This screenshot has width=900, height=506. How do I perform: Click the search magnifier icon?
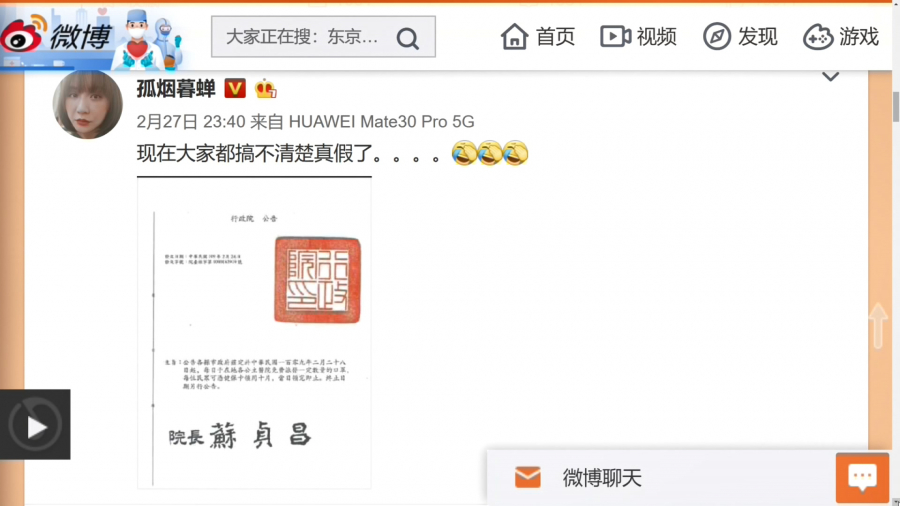[x=407, y=38]
